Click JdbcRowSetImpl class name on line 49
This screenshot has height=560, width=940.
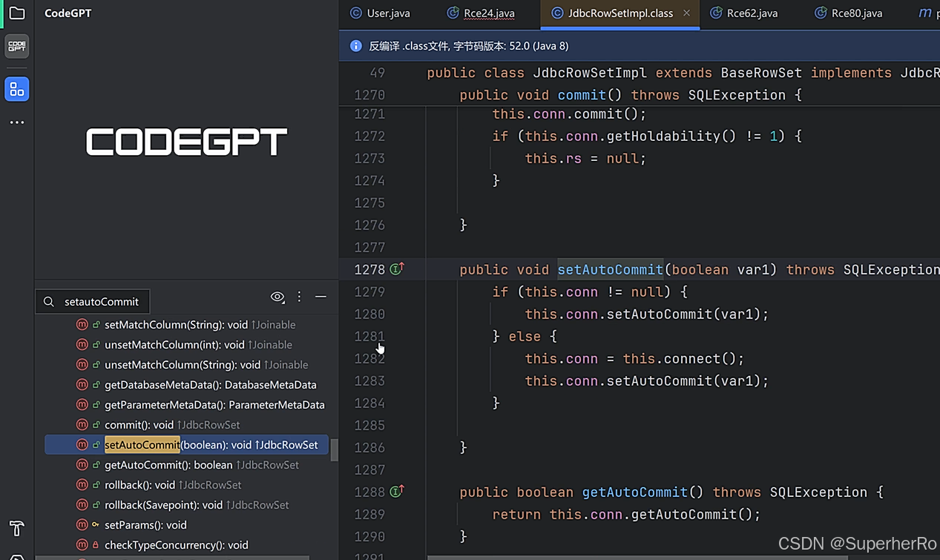point(590,73)
